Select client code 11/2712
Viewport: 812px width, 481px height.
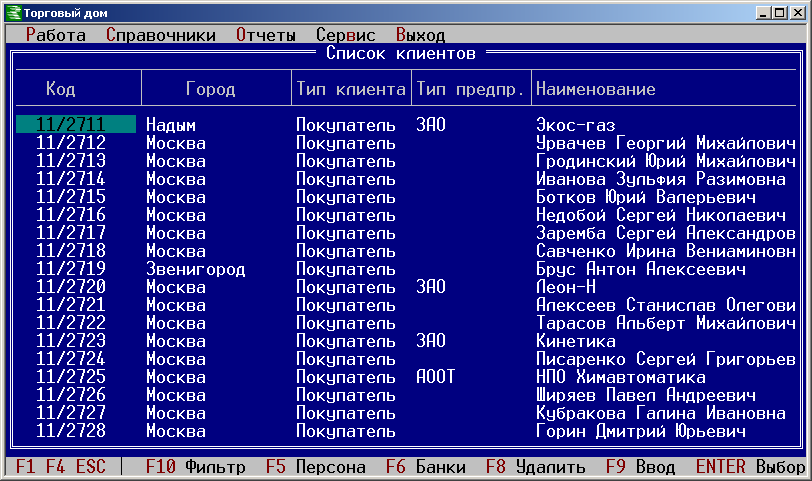click(71, 142)
